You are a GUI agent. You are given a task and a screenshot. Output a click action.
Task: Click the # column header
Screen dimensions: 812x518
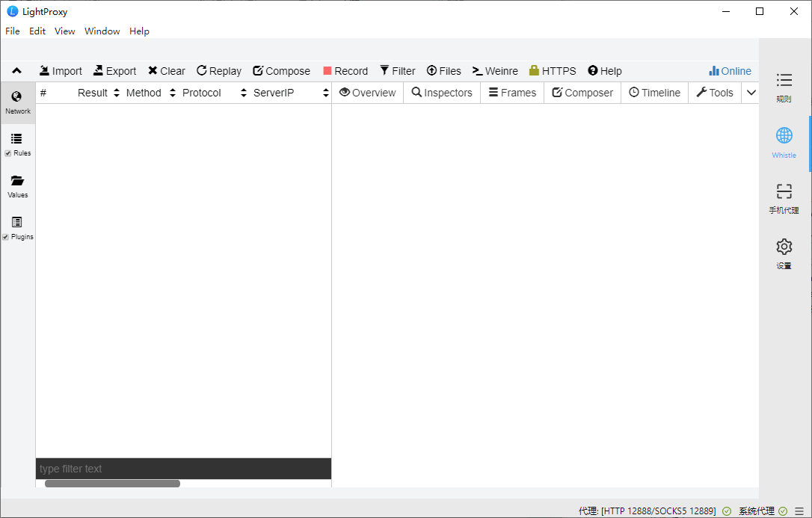(43, 93)
